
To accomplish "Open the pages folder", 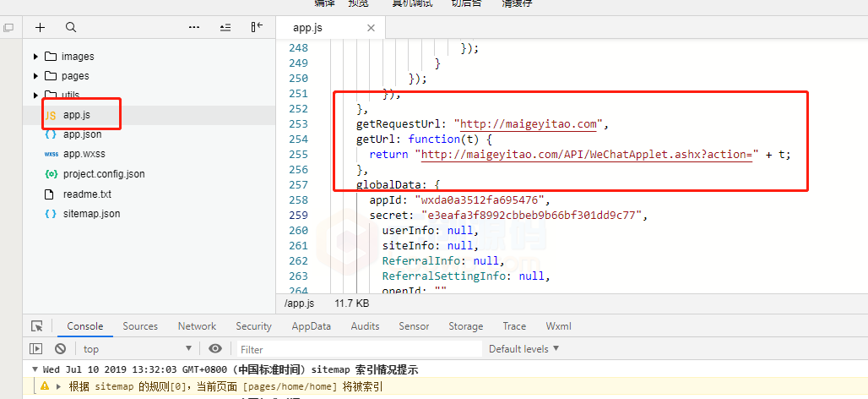I will click(75, 76).
